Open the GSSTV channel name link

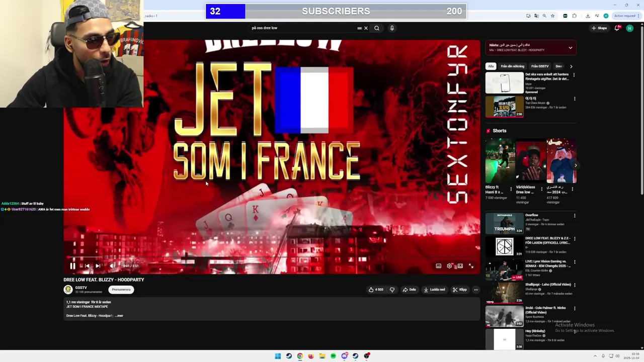click(81, 288)
